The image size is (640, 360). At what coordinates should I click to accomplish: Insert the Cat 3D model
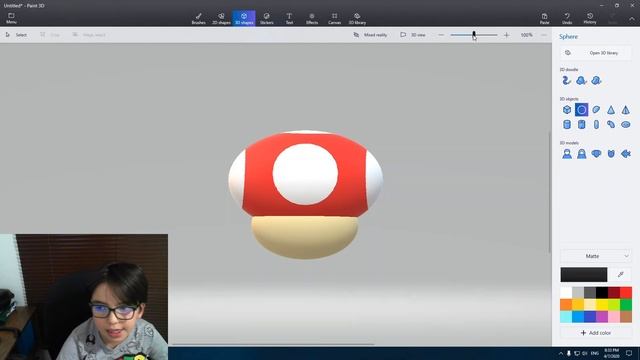tap(611, 154)
